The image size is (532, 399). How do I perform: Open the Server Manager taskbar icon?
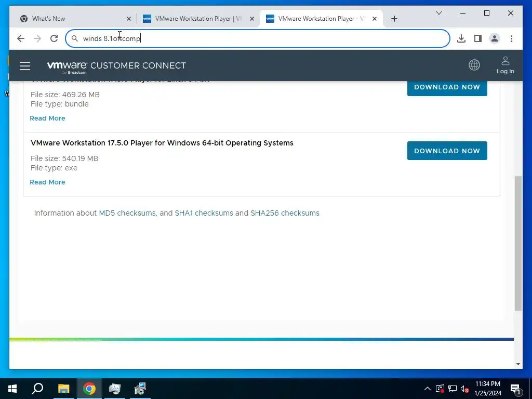[x=115, y=389]
